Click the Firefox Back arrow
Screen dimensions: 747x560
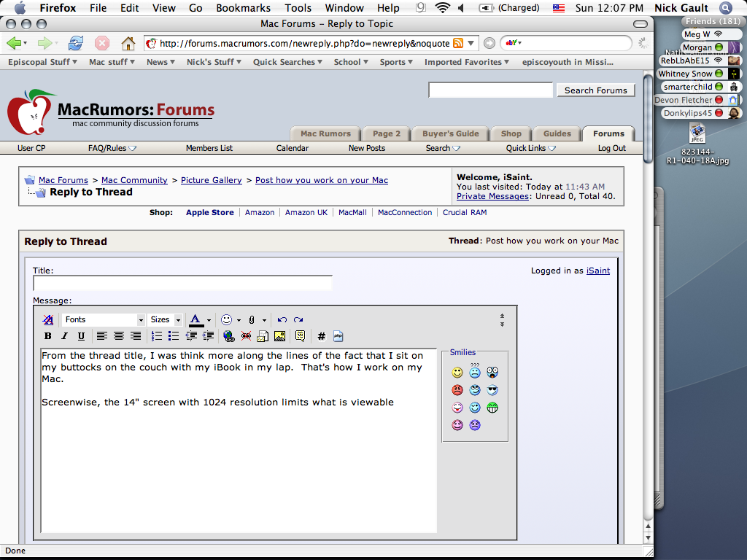point(14,43)
